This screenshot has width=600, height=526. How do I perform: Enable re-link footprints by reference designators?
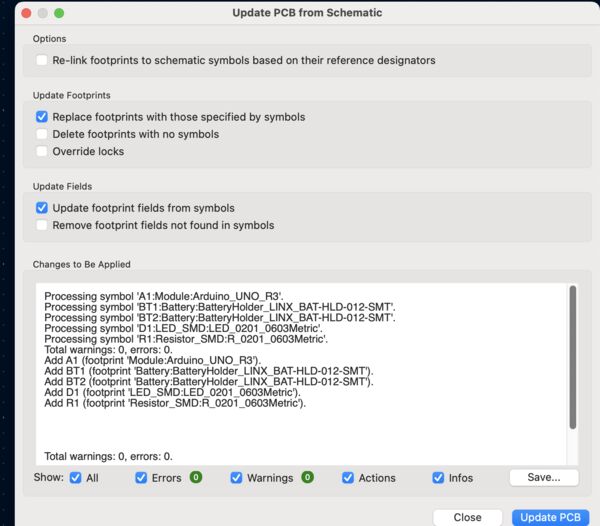click(x=42, y=60)
